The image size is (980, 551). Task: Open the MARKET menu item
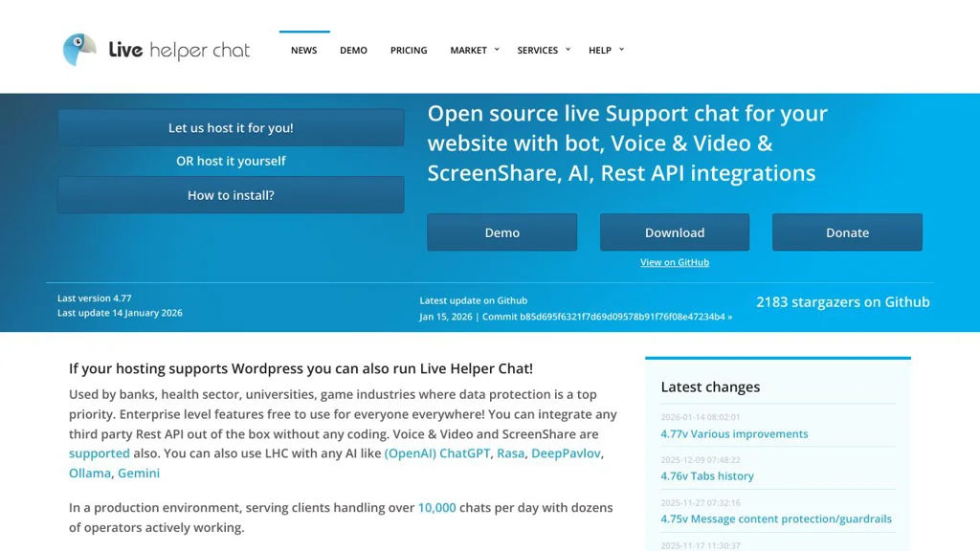click(x=468, y=50)
